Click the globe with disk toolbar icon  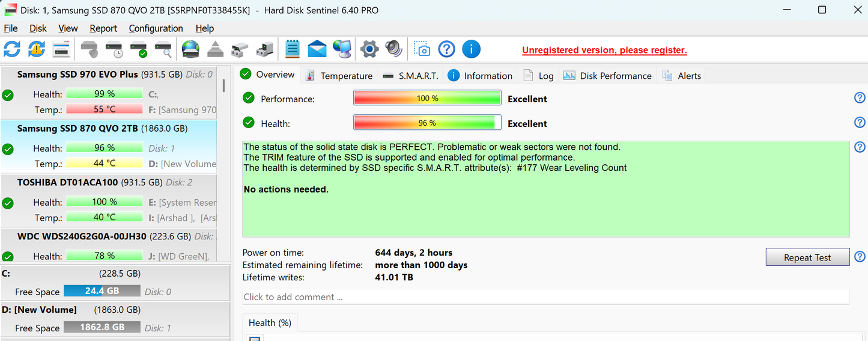190,49
